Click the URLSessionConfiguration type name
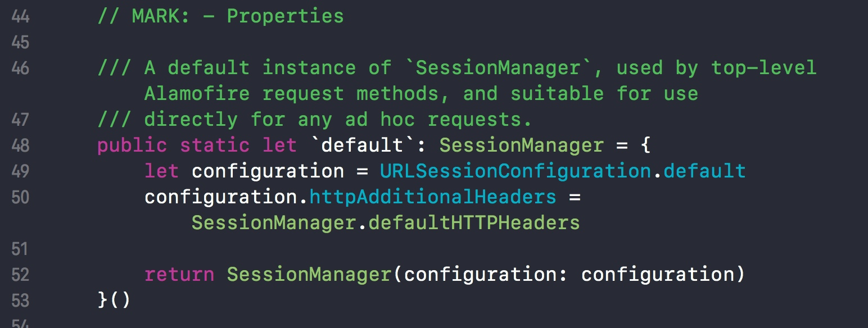Screen dimensions: 868x328 (x=516, y=171)
